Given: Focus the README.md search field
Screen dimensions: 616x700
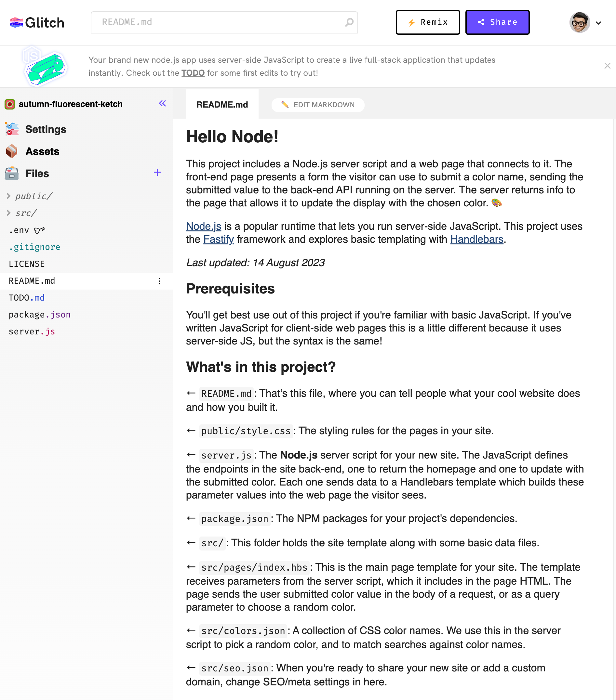Looking at the screenshot, I should 224,22.
